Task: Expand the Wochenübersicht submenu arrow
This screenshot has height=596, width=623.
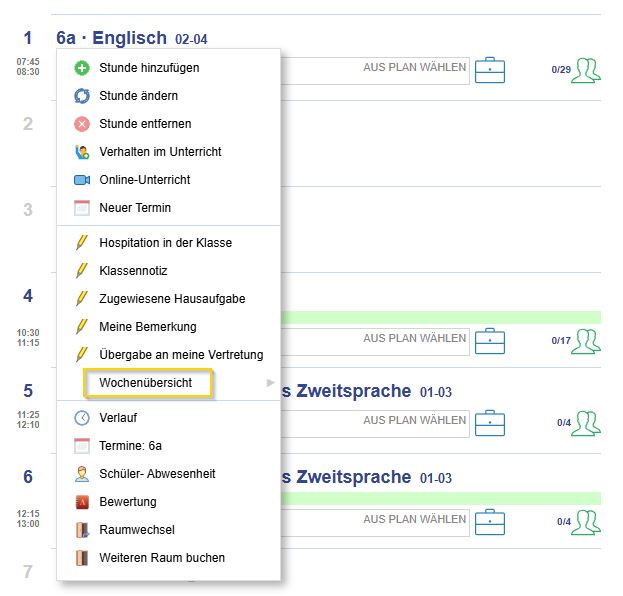Action: 270,383
